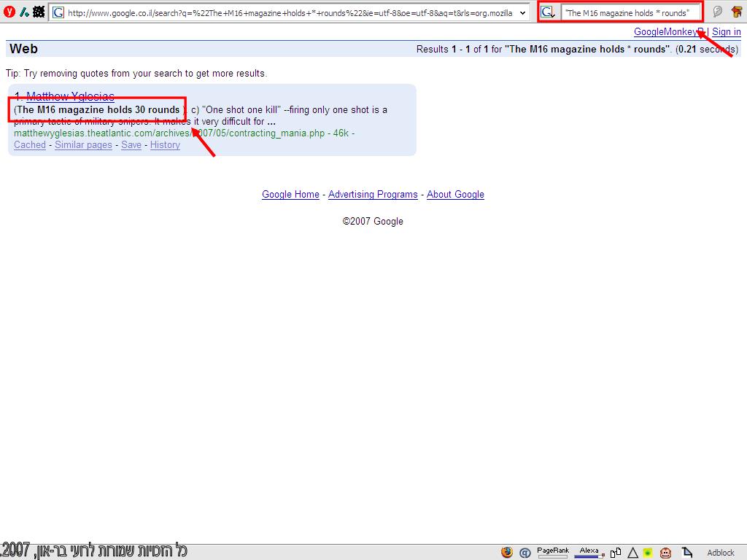Open the GoogleMonkeyR link
The width and height of the screenshot is (747, 560).
point(668,32)
